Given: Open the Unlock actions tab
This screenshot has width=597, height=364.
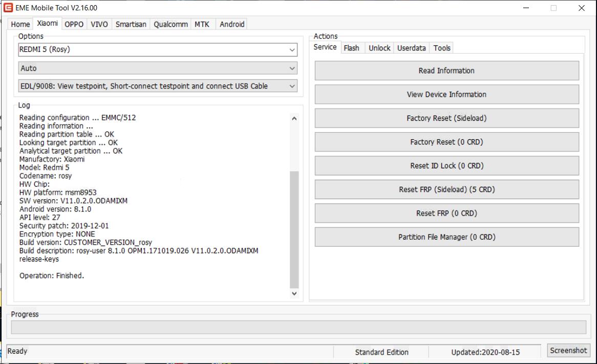Looking at the screenshot, I should (x=379, y=48).
